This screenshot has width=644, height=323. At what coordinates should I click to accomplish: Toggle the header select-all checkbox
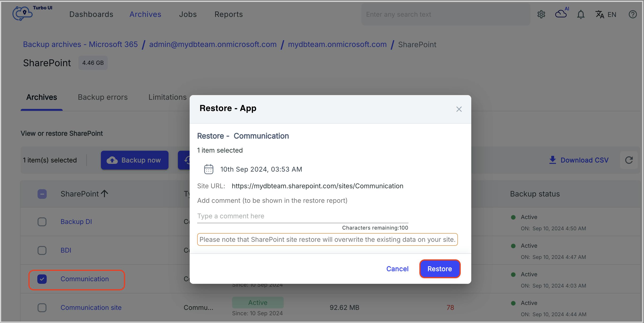[42, 194]
